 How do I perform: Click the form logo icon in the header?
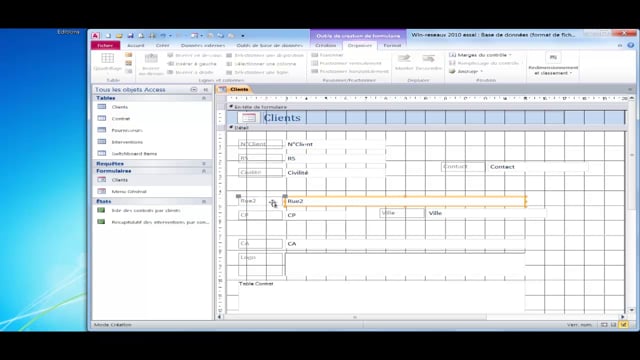[249, 118]
